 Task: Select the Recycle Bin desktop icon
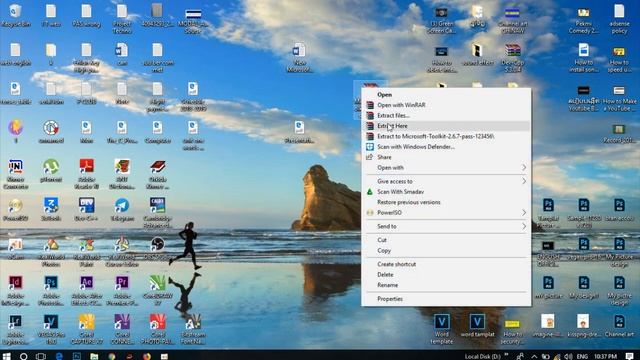click(x=16, y=16)
